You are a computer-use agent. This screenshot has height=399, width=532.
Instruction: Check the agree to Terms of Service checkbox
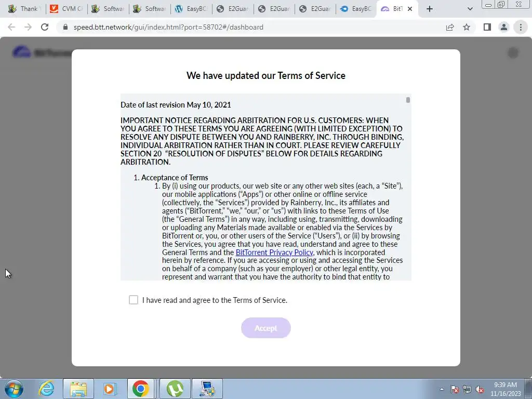[x=134, y=300]
